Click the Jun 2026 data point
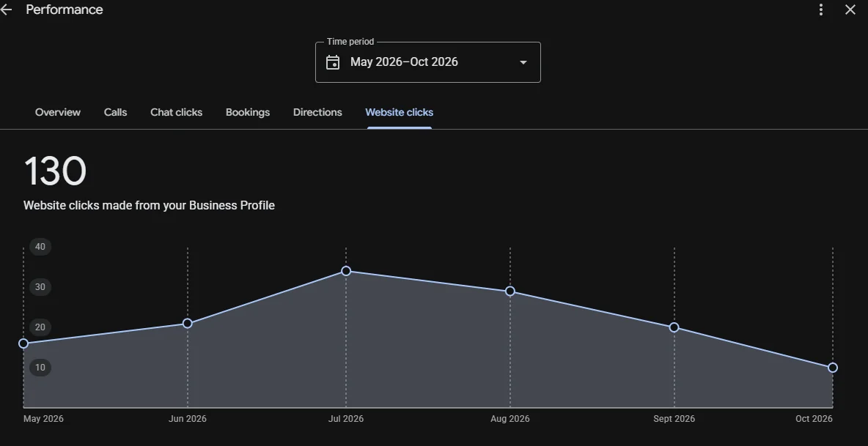The width and height of the screenshot is (868, 446). (188, 323)
